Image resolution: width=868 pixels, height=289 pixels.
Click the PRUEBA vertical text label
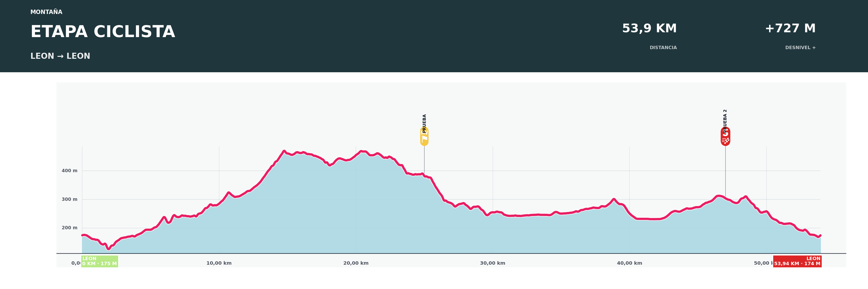424,123
